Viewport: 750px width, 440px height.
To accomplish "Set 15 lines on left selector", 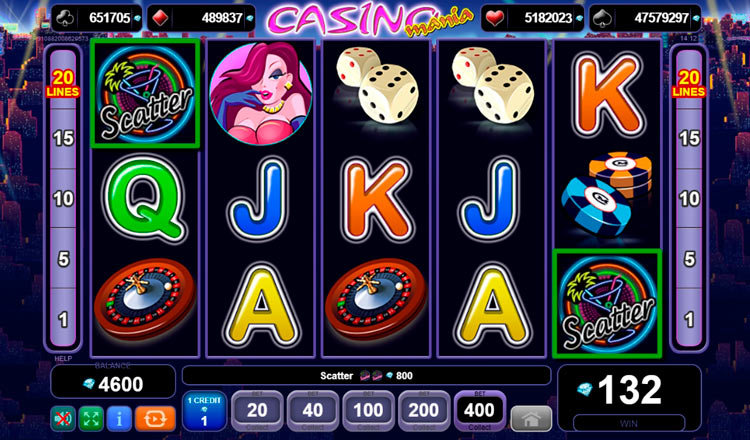I will click(63, 139).
